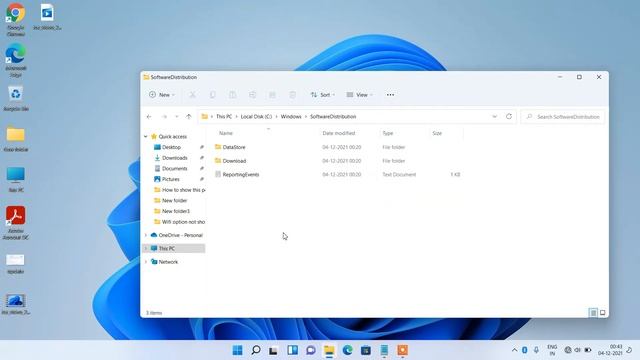The height and width of the screenshot is (360, 640).
Task: Sort by Date modified column header
Action: point(339,133)
